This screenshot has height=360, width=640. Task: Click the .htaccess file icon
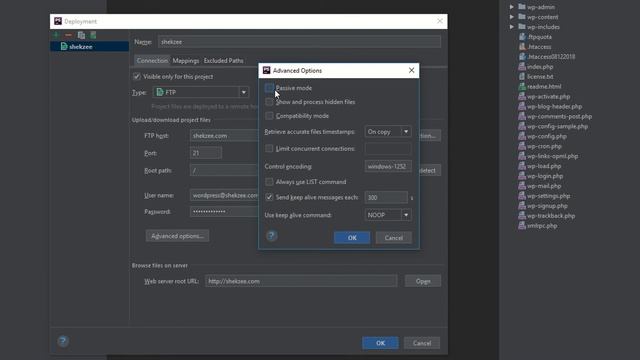coord(522,47)
